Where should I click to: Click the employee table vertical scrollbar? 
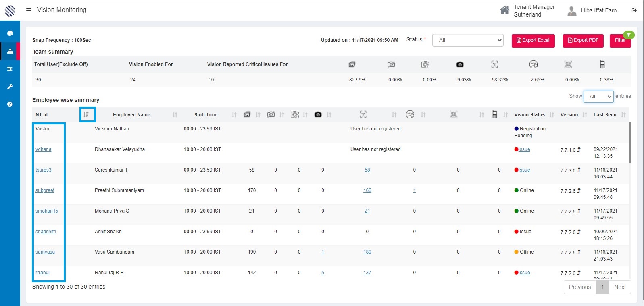click(x=630, y=143)
